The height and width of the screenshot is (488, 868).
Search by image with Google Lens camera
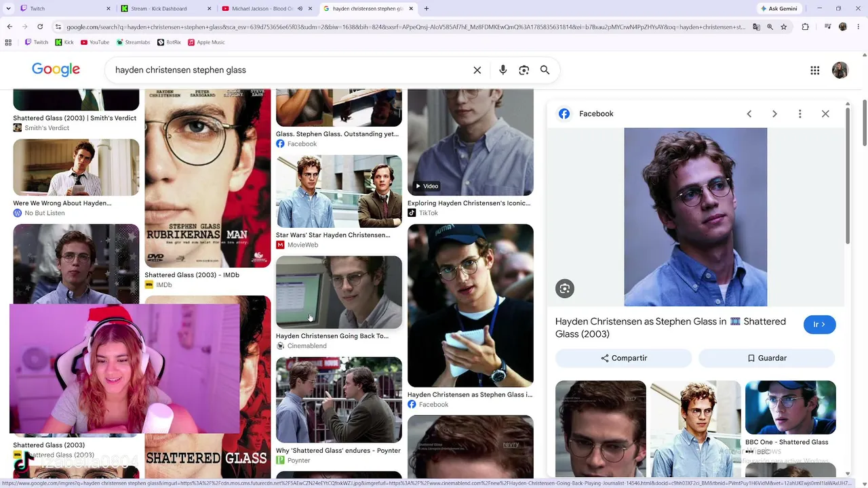coord(524,70)
